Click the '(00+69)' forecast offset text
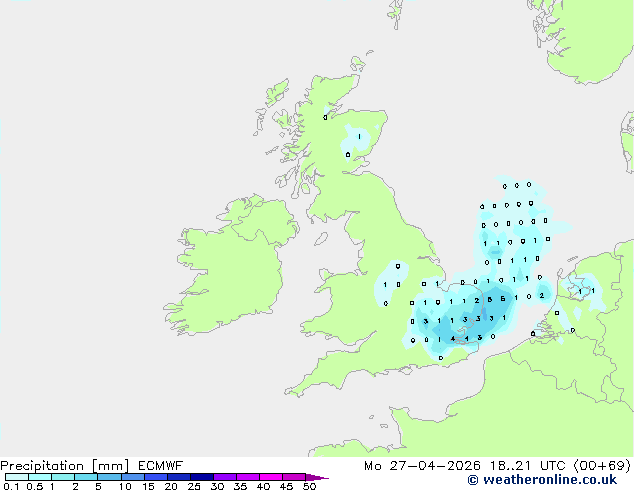 tap(602, 466)
